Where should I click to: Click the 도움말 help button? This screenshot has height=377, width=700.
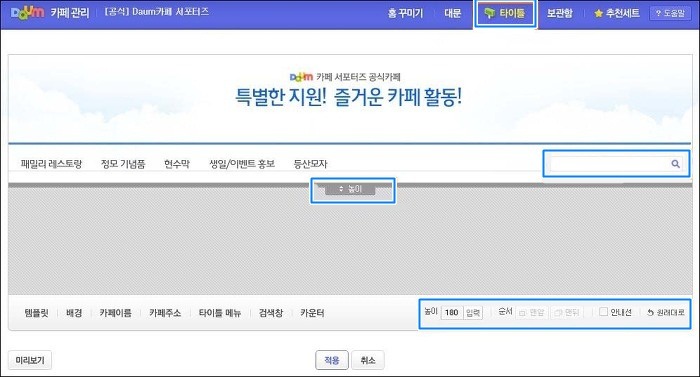(x=670, y=13)
